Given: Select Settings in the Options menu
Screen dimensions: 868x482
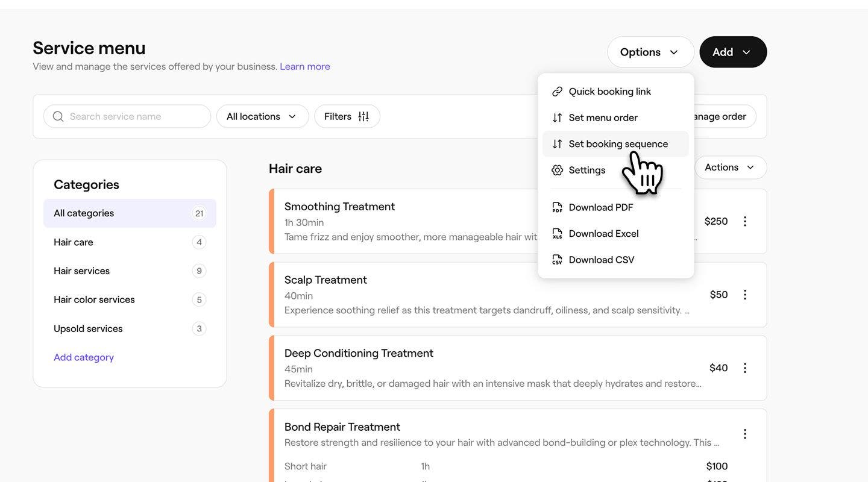Looking at the screenshot, I should (x=587, y=170).
